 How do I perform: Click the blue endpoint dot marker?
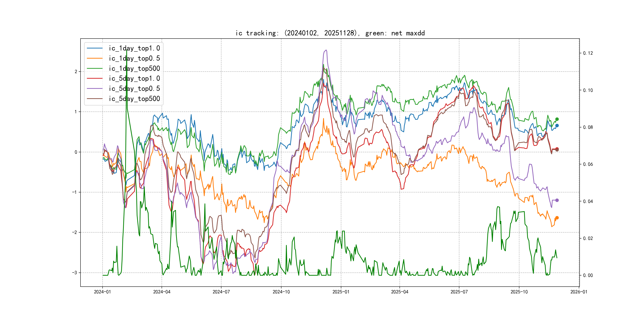(x=557, y=125)
